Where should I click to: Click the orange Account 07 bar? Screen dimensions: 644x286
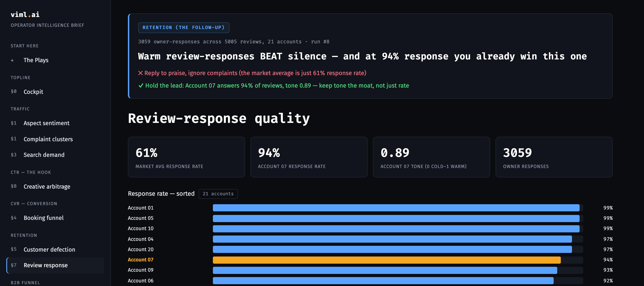pos(386,260)
